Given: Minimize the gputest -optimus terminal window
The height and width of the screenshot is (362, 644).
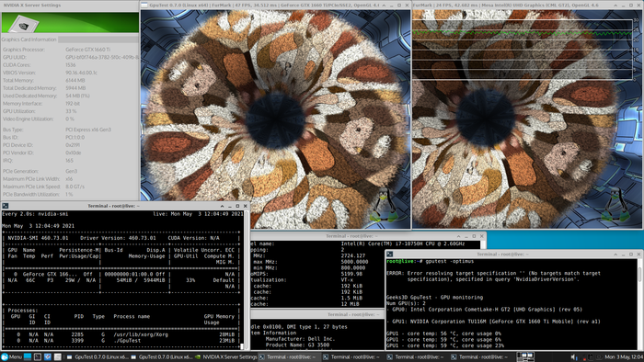Looking at the screenshot, I should (623, 255).
